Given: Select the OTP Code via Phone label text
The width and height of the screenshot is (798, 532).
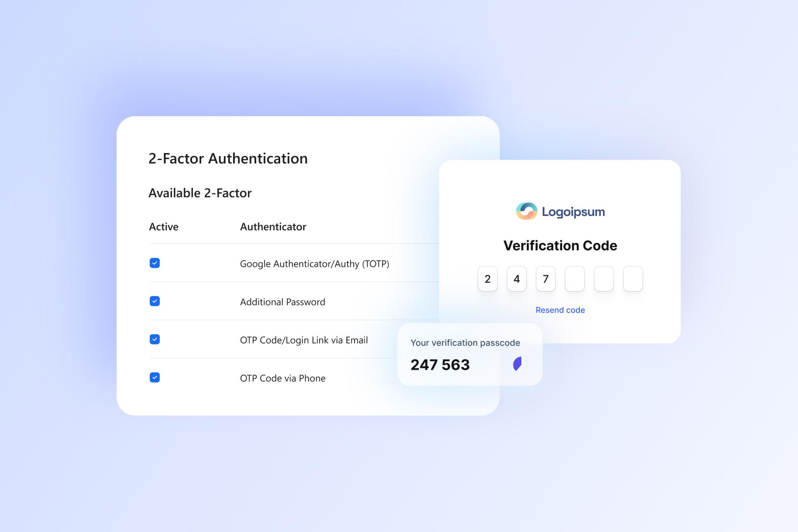Looking at the screenshot, I should coord(282,379).
